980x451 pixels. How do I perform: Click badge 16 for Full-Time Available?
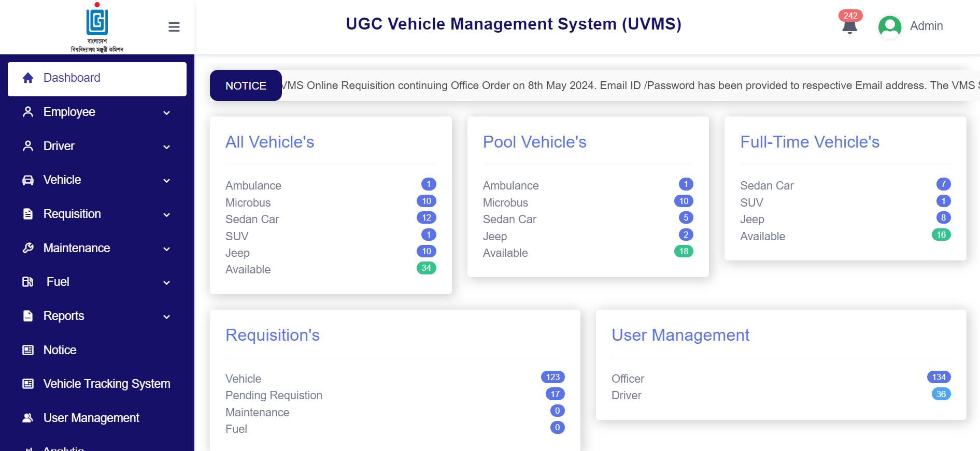click(x=941, y=235)
